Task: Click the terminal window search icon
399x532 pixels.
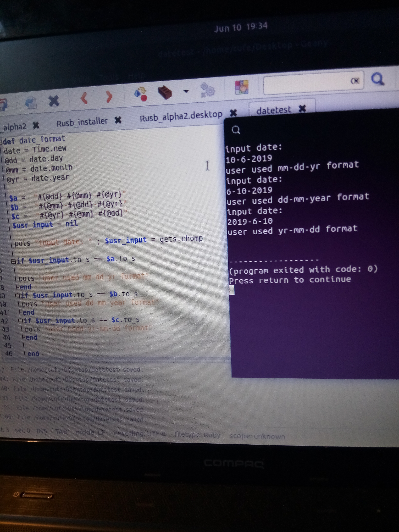Action: pyautogui.click(x=236, y=130)
